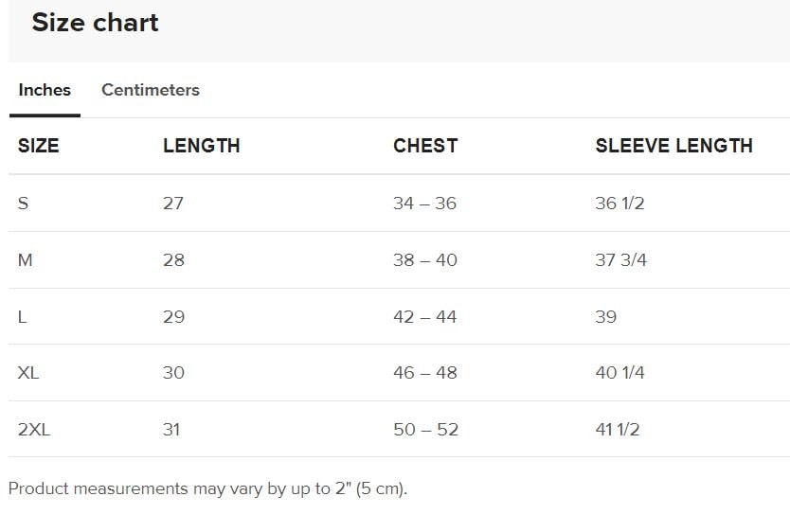Click the chest value 42 – 44
The height and width of the screenshot is (532, 790).
(424, 317)
